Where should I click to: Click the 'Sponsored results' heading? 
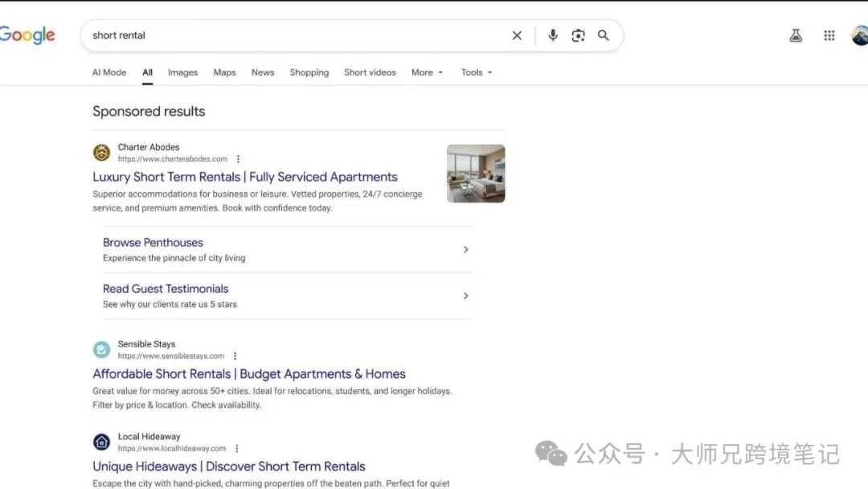pos(149,111)
